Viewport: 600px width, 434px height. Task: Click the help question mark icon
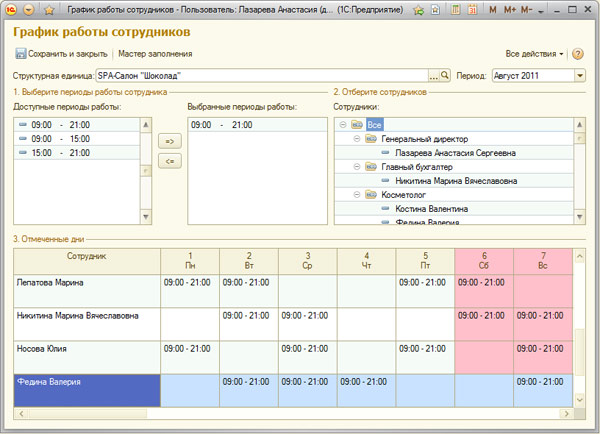[577, 54]
